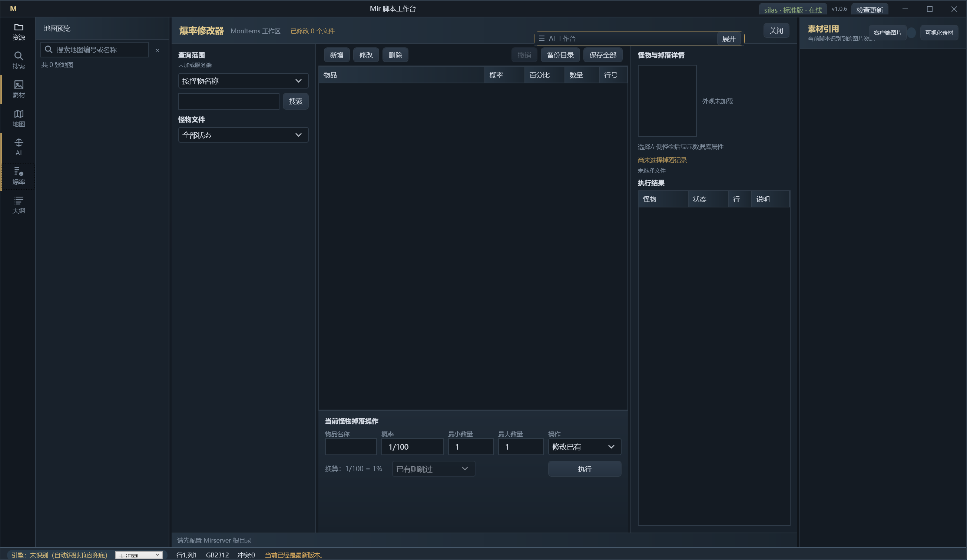This screenshot has height=560, width=967.
Task: Focus the 概率 field showing 1/100
Action: pos(412,447)
